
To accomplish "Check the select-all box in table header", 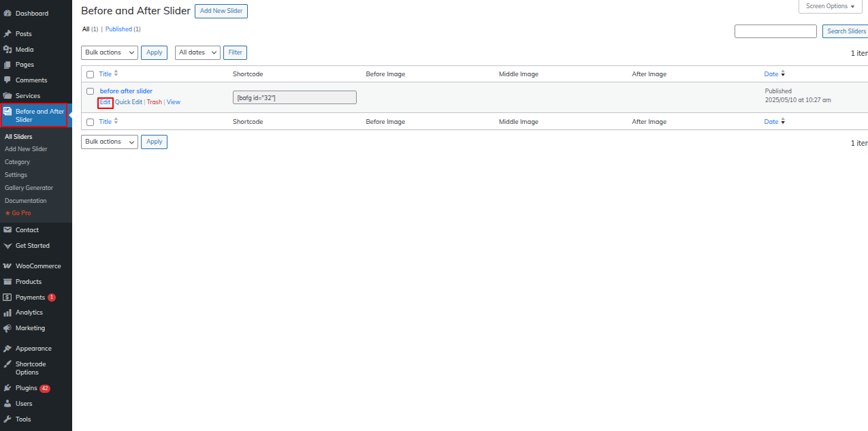I will [90, 74].
